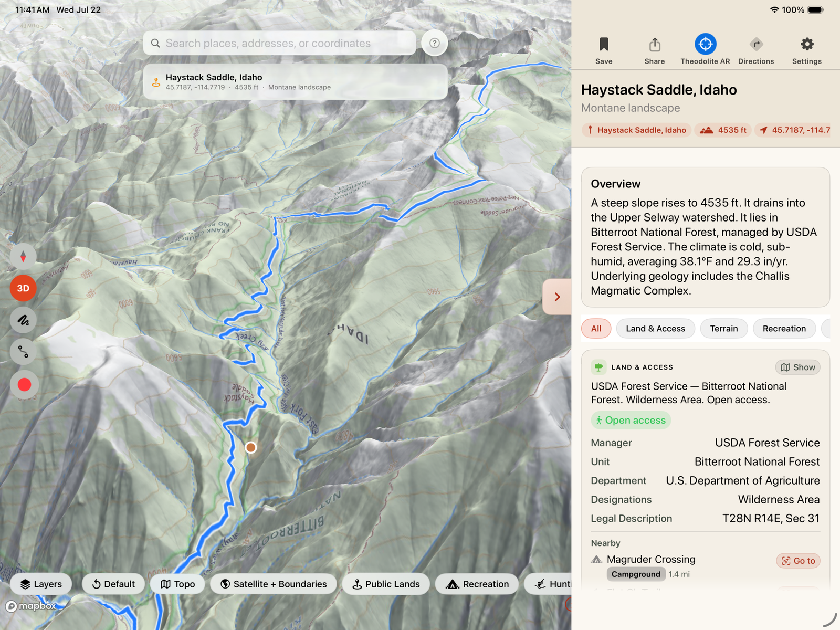Switch to Topo map style
The height and width of the screenshot is (630, 840).
point(177,584)
